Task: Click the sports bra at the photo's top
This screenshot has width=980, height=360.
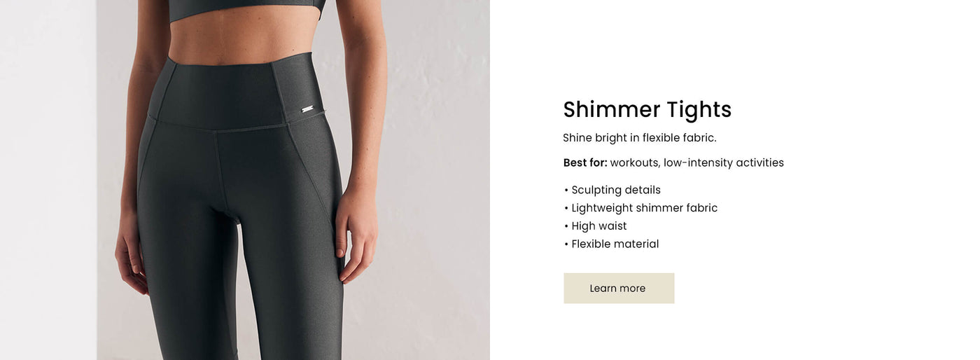Action: point(247,9)
